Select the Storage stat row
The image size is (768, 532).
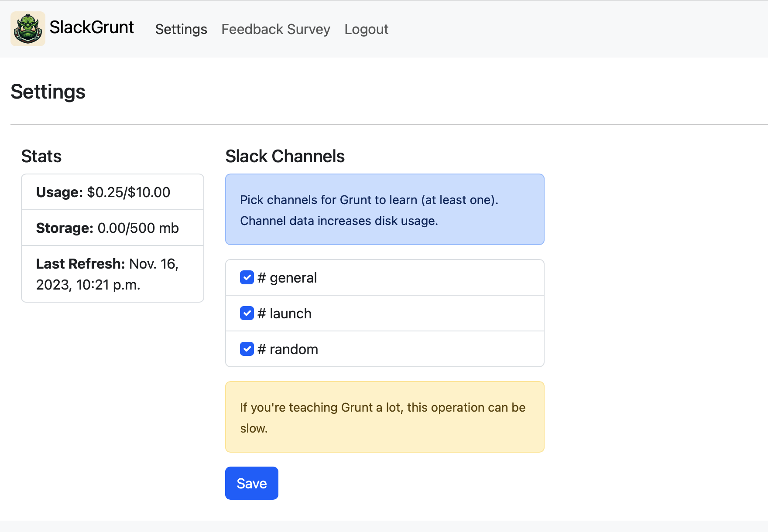(x=113, y=228)
